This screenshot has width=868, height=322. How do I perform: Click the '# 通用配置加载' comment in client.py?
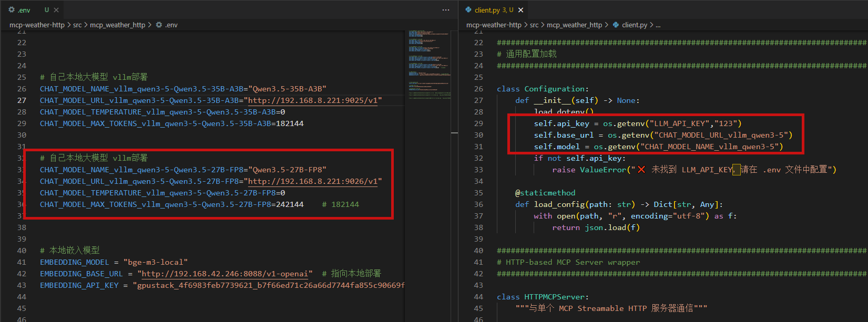point(527,54)
